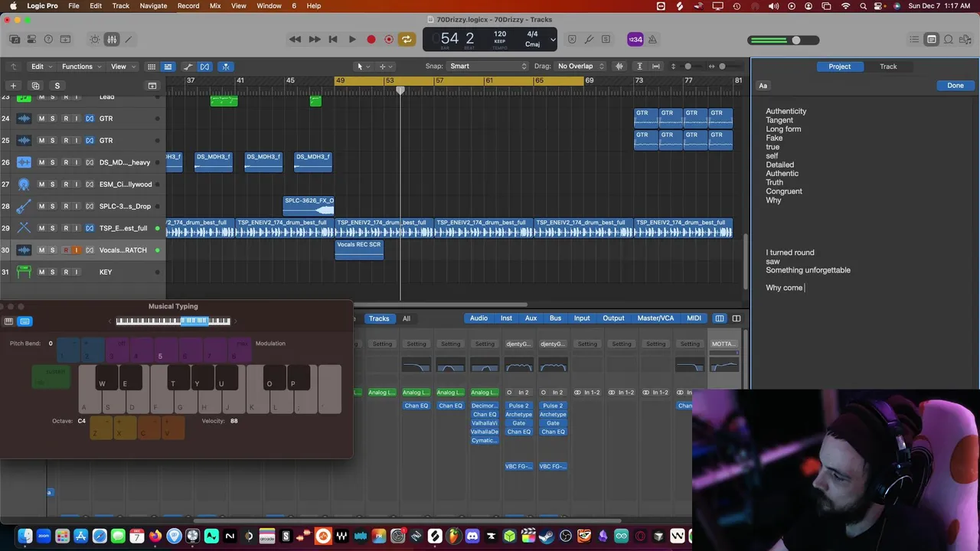Viewport: 980px width, 551px height.
Task: Open the Library panel icon
Action: [15, 39]
